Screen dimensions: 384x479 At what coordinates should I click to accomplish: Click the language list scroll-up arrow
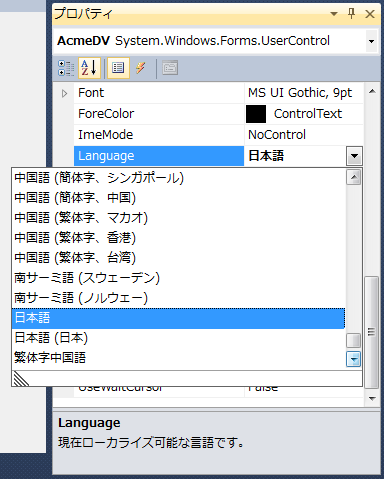pyautogui.click(x=354, y=177)
